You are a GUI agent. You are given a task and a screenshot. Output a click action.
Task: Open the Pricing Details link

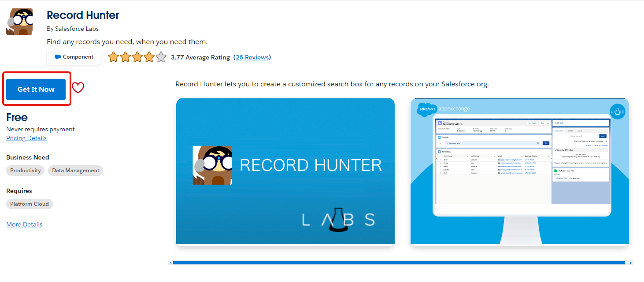[x=26, y=138]
